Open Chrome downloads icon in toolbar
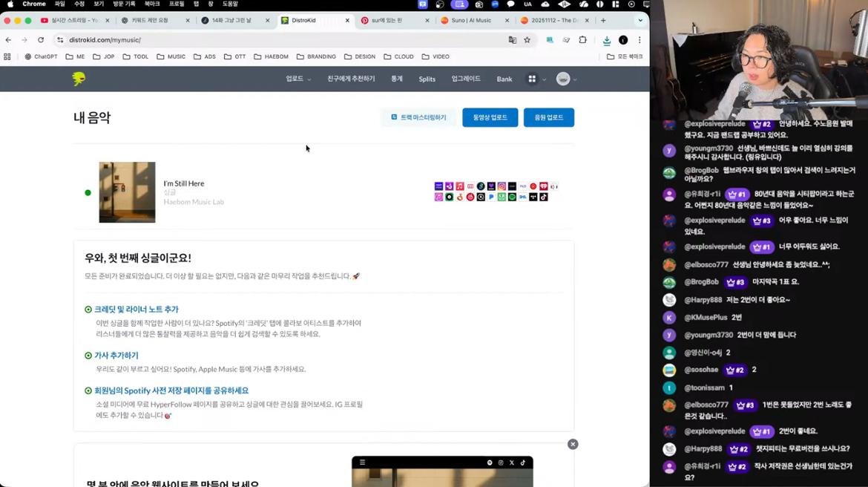 click(x=606, y=40)
